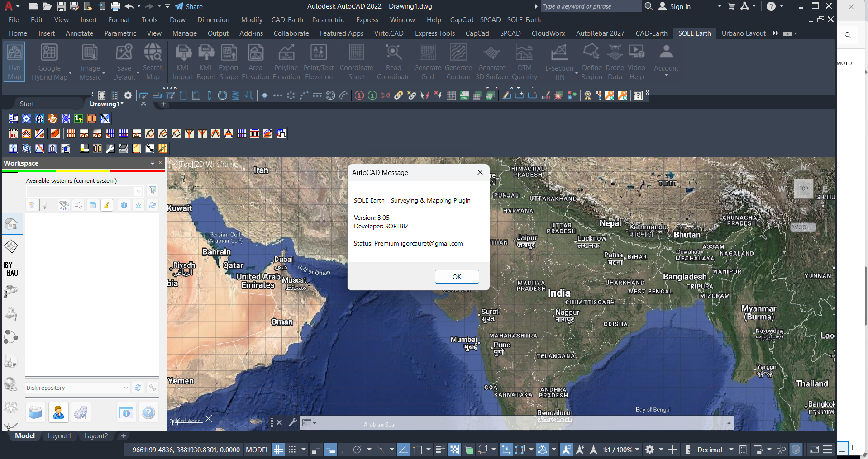Click the Live Map ribbon button

coord(14,62)
